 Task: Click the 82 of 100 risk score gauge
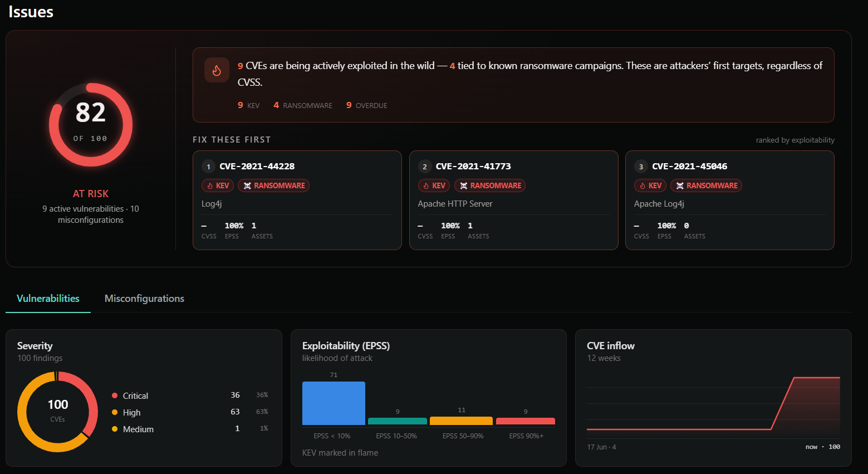91,125
